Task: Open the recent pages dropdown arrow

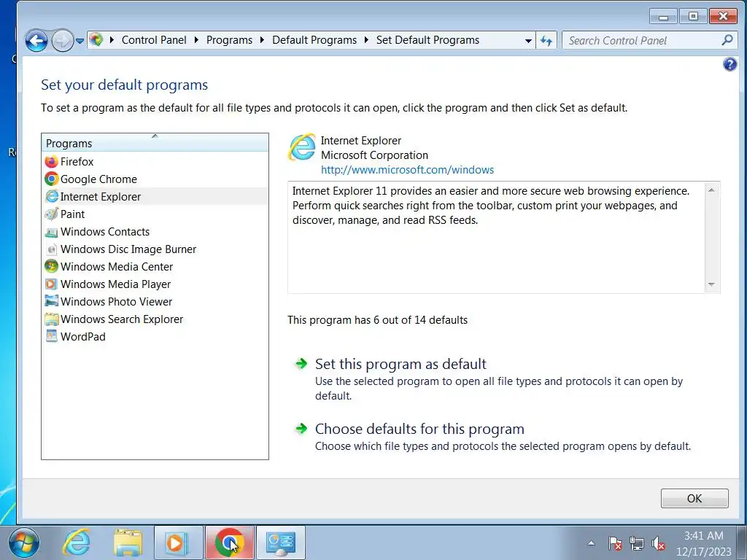Action: point(80,41)
